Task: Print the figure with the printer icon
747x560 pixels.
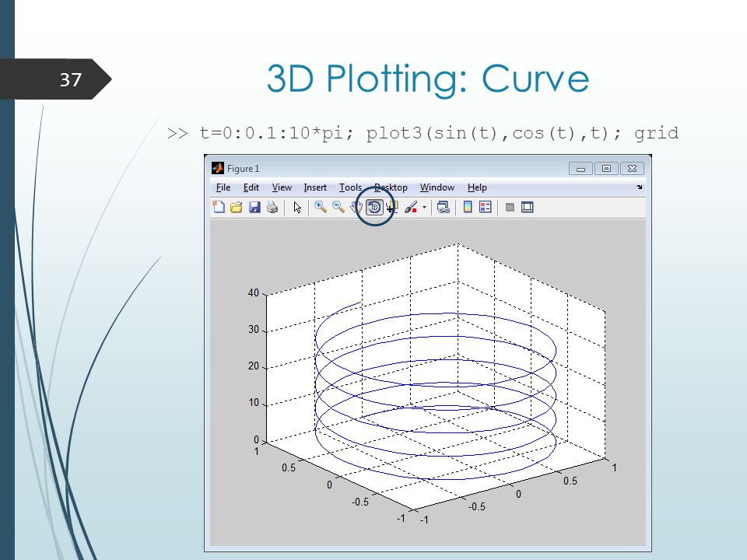Action: pyautogui.click(x=272, y=207)
